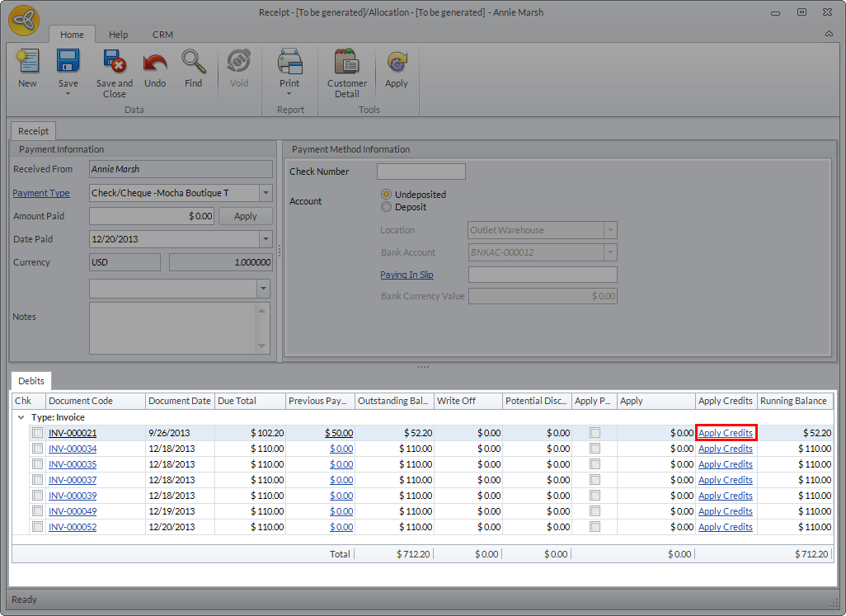The image size is (846, 616).
Task: Expand the Payment Type dropdown
Action: [266, 193]
